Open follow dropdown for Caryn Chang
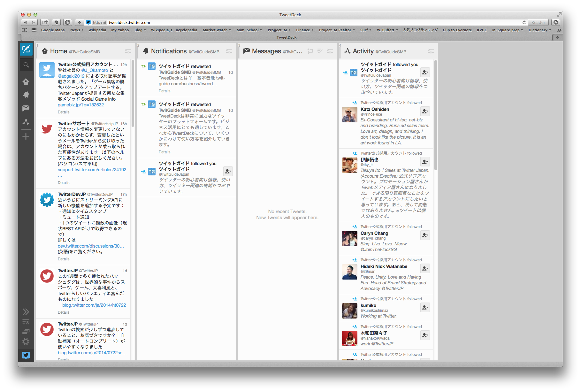Screen dimensions: 581x392 pos(425,235)
